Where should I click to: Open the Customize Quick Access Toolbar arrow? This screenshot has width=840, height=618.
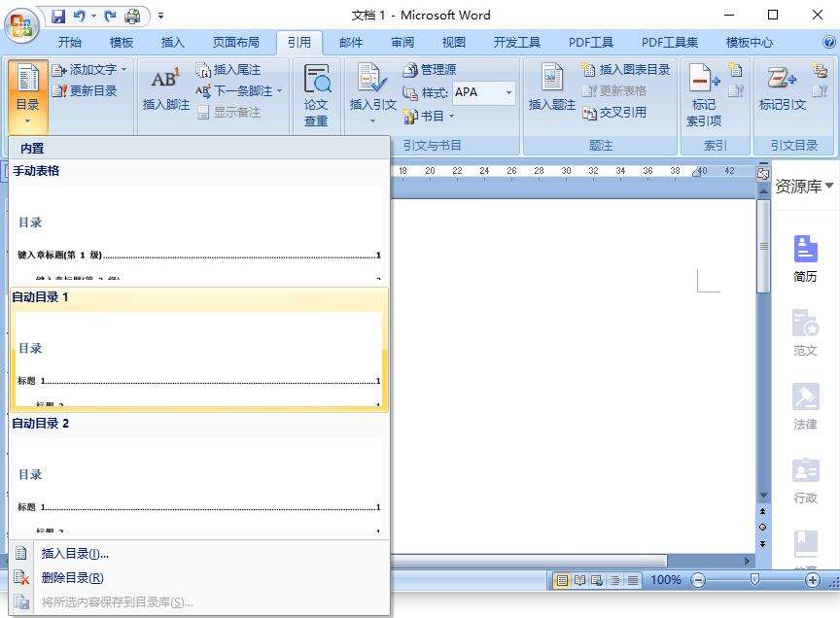pos(160,17)
